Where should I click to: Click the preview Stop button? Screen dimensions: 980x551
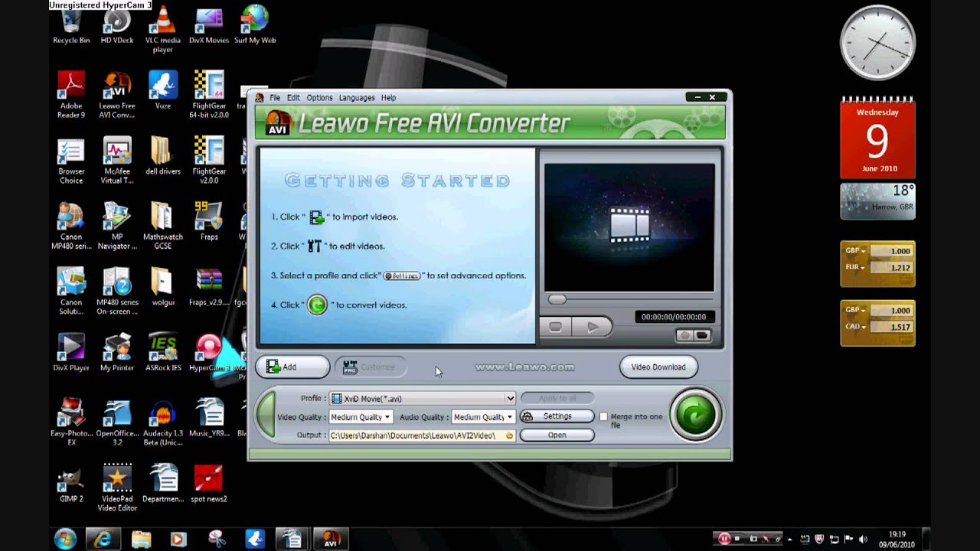click(556, 327)
